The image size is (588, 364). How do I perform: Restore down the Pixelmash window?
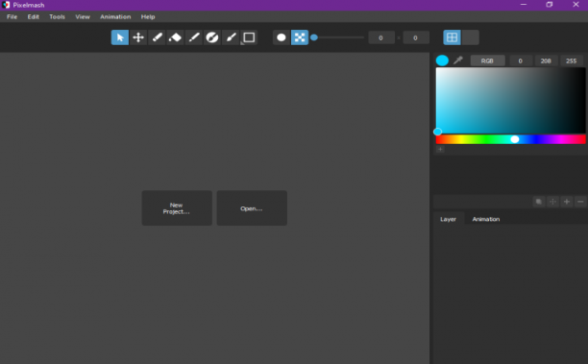click(x=550, y=5)
